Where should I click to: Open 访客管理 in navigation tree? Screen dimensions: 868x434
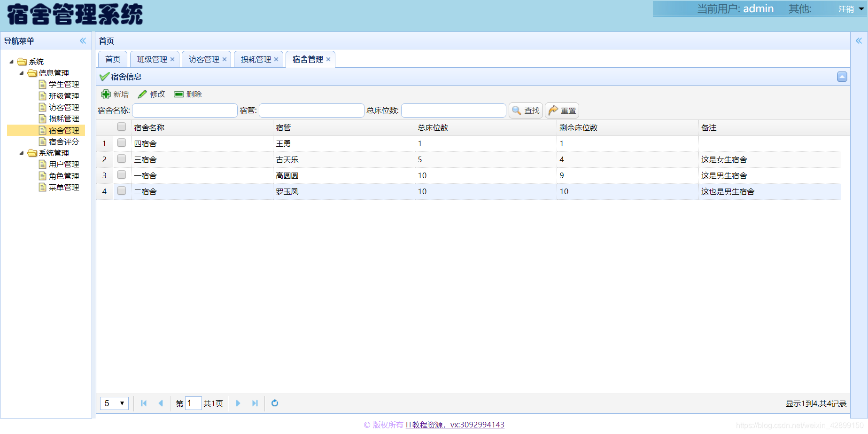point(64,107)
